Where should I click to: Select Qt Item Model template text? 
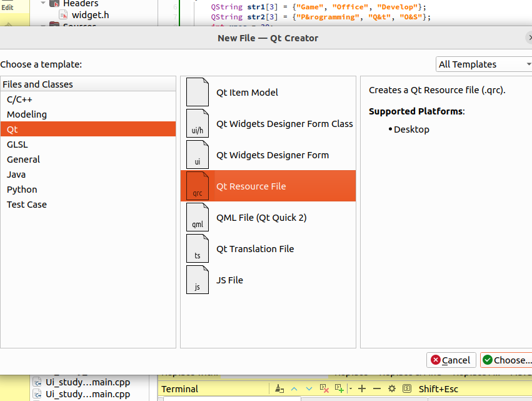[x=247, y=93]
